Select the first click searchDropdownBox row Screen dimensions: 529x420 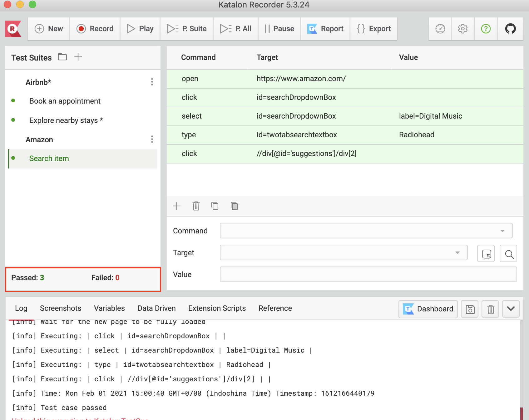click(x=345, y=98)
